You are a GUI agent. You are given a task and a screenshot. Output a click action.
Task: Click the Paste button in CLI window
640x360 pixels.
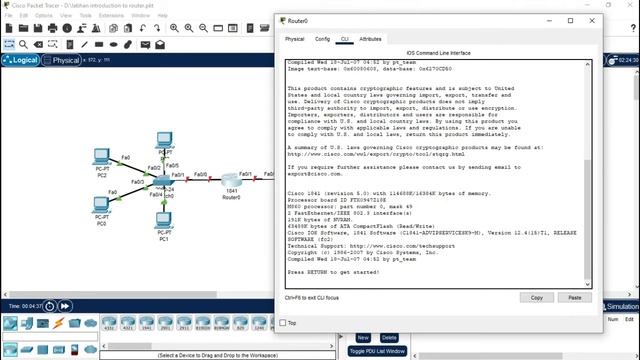[575, 298]
